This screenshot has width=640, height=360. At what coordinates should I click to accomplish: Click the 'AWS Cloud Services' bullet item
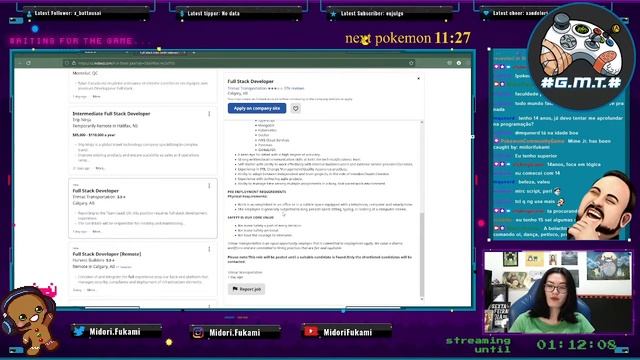[x=273, y=140]
